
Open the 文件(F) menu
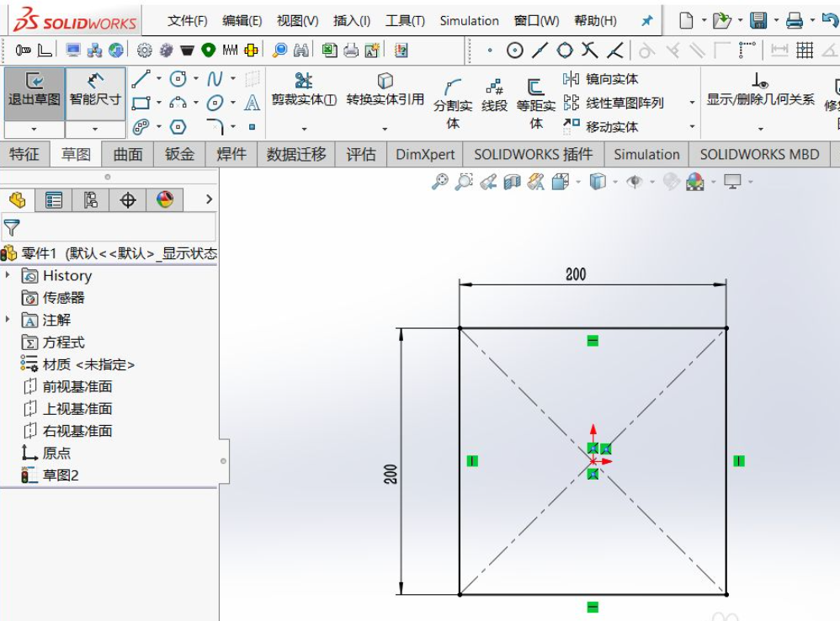(x=187, y=21)
